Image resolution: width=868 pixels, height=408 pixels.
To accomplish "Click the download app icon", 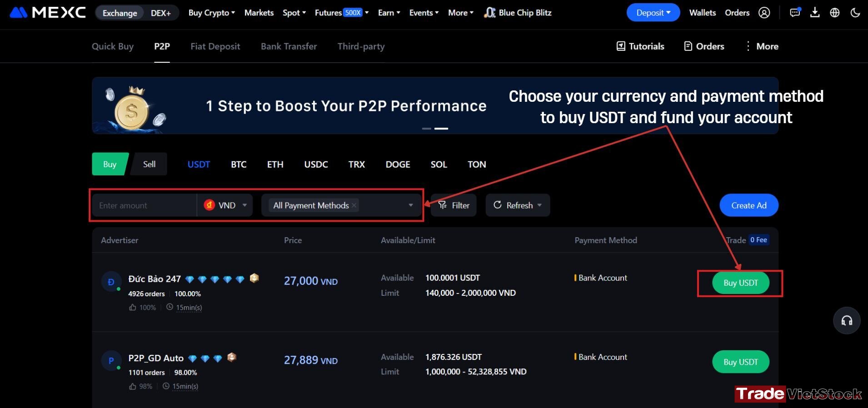I will [x=815, y=12].
